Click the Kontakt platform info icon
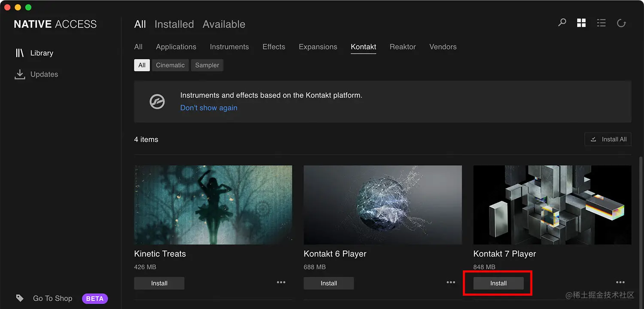The image size is (644, 309). 157,101
